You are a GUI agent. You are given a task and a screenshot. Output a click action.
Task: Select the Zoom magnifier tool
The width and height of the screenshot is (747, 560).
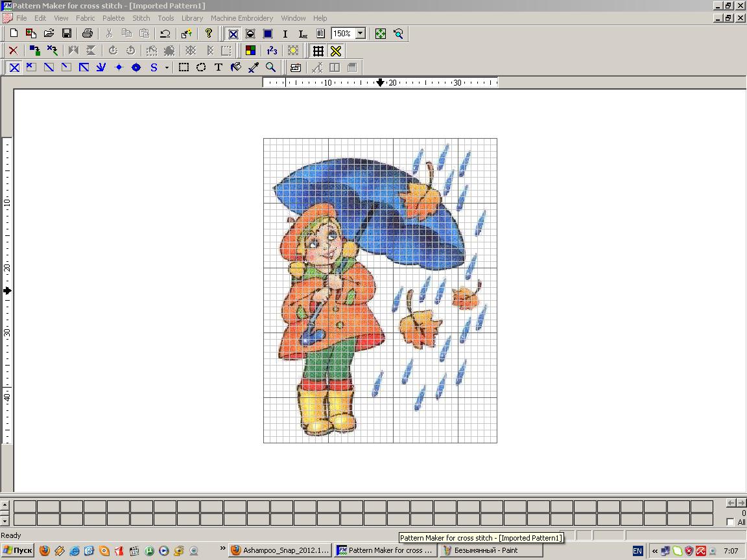pos(271,67)
